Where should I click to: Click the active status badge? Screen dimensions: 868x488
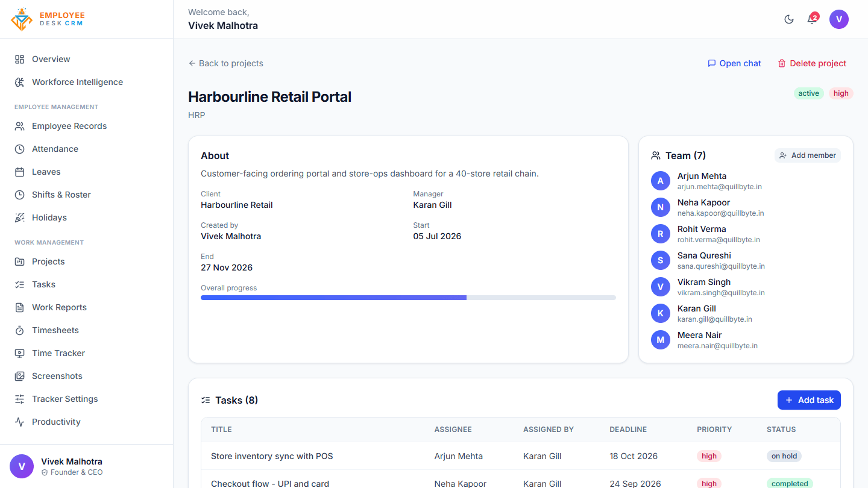click(x=809, y=93)
